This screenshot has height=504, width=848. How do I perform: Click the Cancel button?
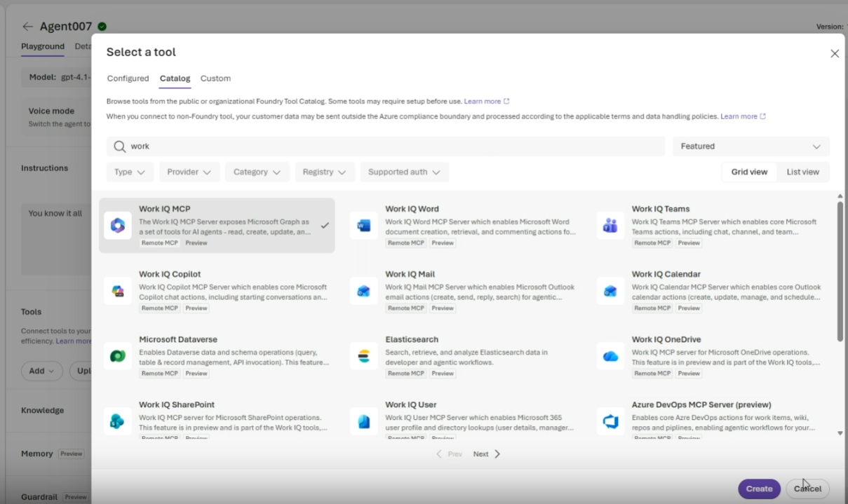[x=807, y=489]
